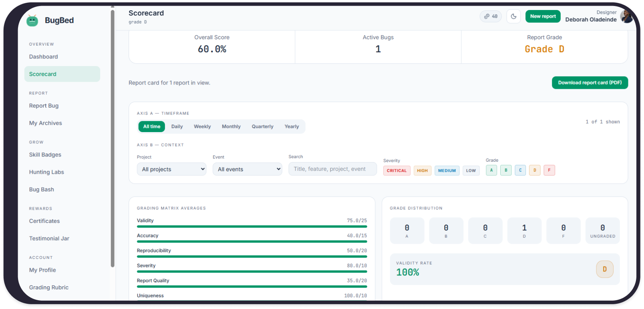Click the sidebar vertical scrollbar
Screen dimensions: 644x309
pos(113,138)
